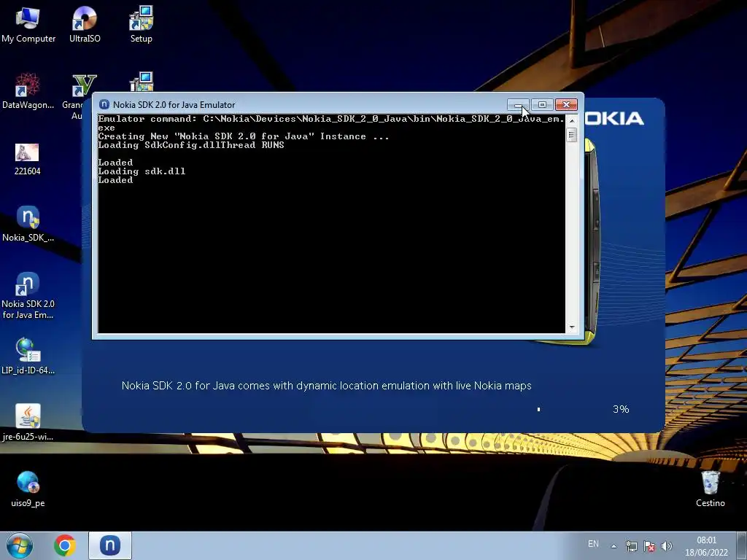Viewport: 747px width, 560px height.
Task: Select the DataWagon desktop shortcut
Action: (28, 91)
